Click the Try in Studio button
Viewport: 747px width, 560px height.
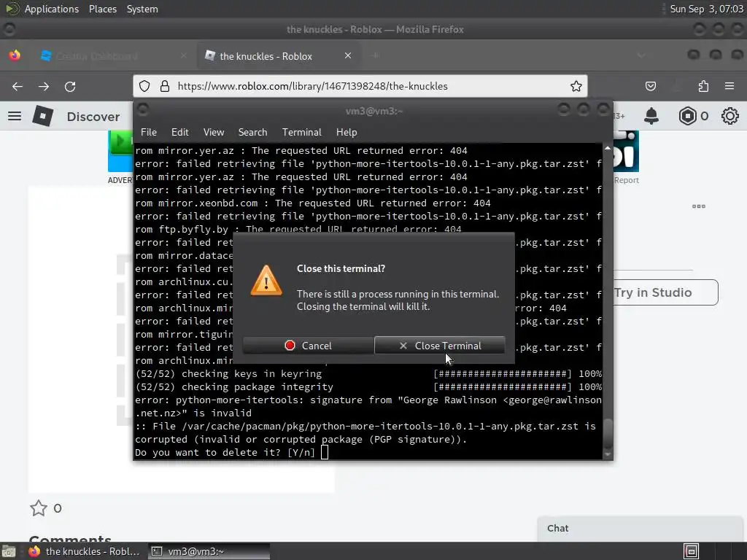click(665, 292)
